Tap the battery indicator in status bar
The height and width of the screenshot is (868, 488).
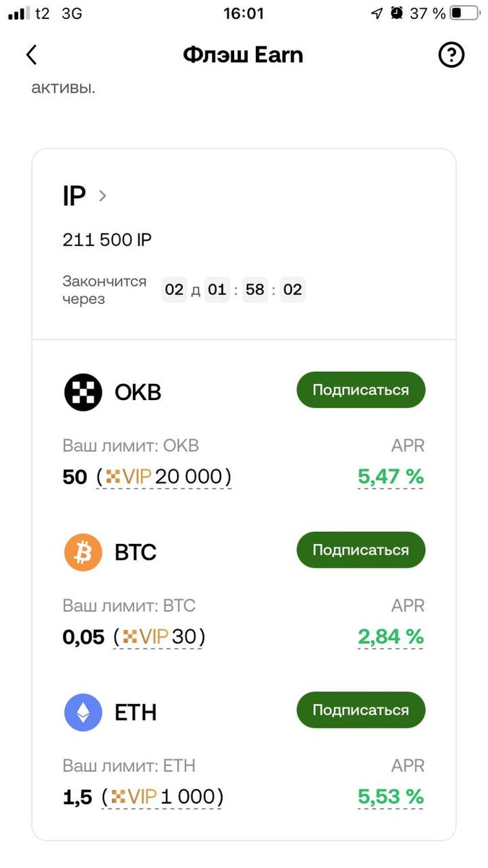click(x=464, y=13)
